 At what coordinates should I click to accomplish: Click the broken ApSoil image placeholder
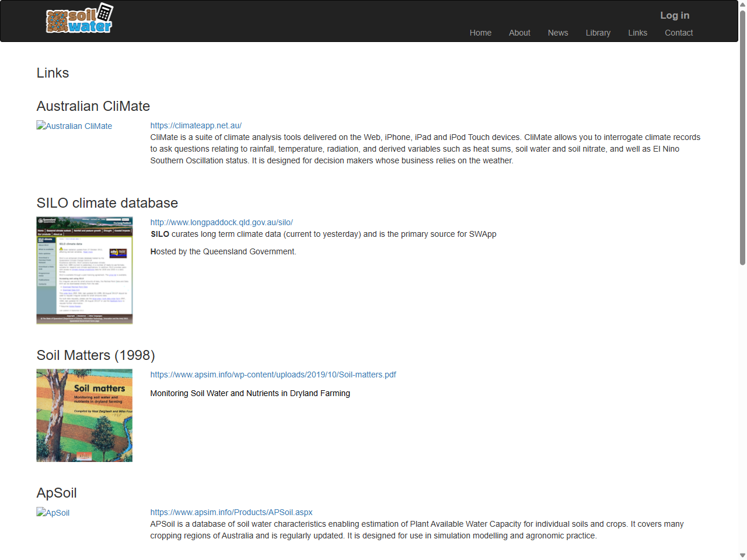tap(53, 513)
